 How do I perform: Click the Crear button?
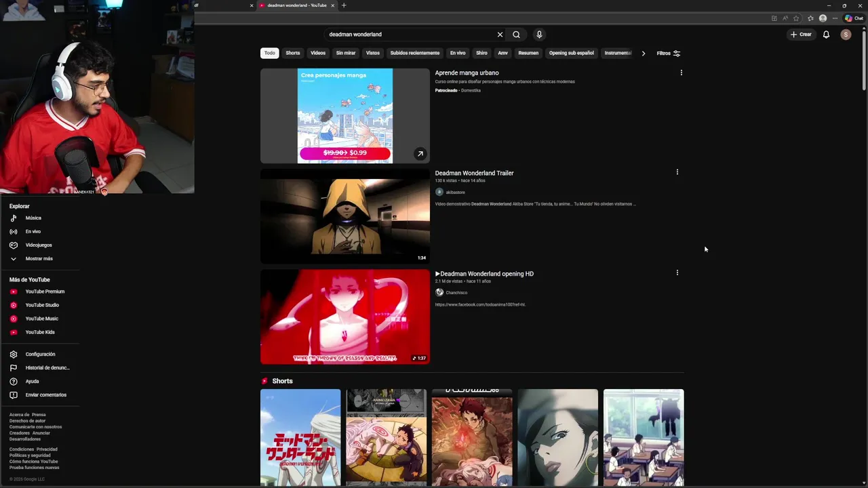click(x=801, y=35)
